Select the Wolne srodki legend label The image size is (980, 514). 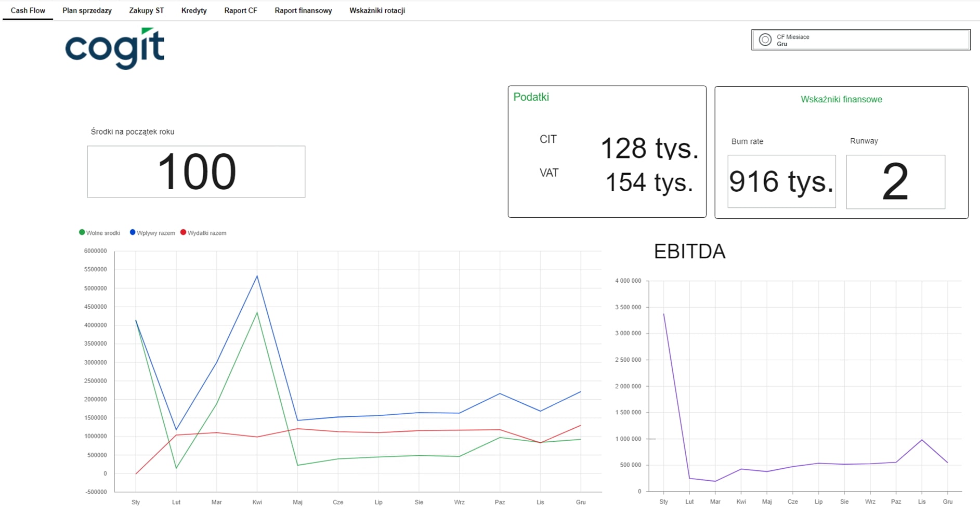[x=103, y=233]
